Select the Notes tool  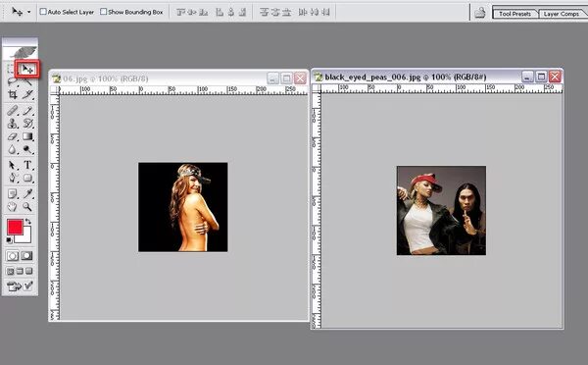coord(13,193)
